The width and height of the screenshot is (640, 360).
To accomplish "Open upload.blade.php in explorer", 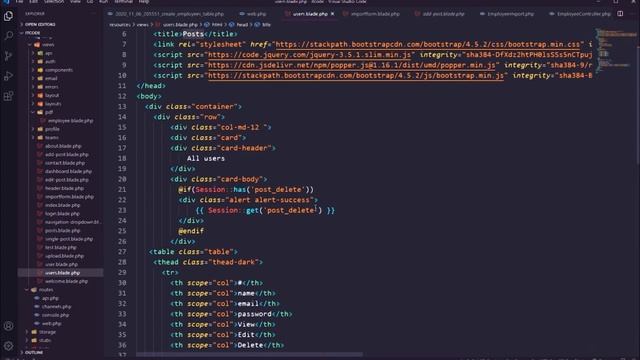I will [64, 256].
